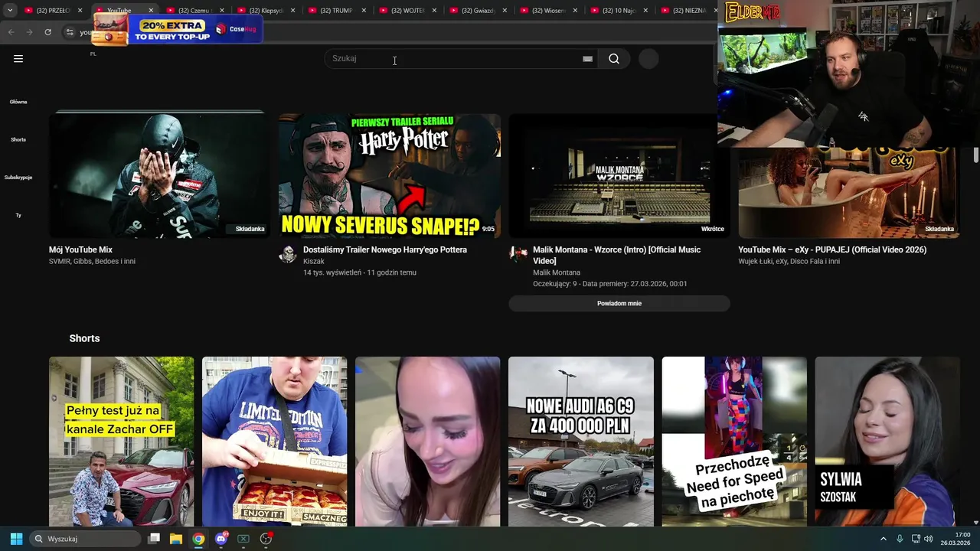The width and height of the screenshot is (980, 551).
Task: Open the Kiszak channel name link
Action: 314,261
